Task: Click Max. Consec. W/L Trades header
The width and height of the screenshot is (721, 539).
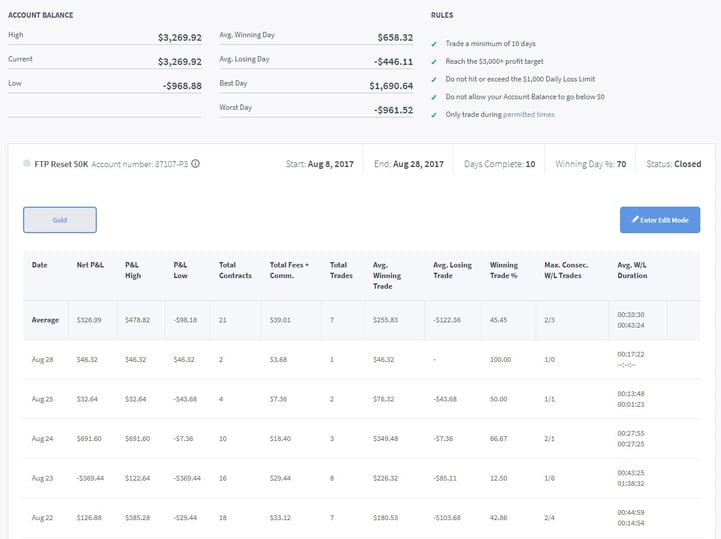Action: pos(566,270)
